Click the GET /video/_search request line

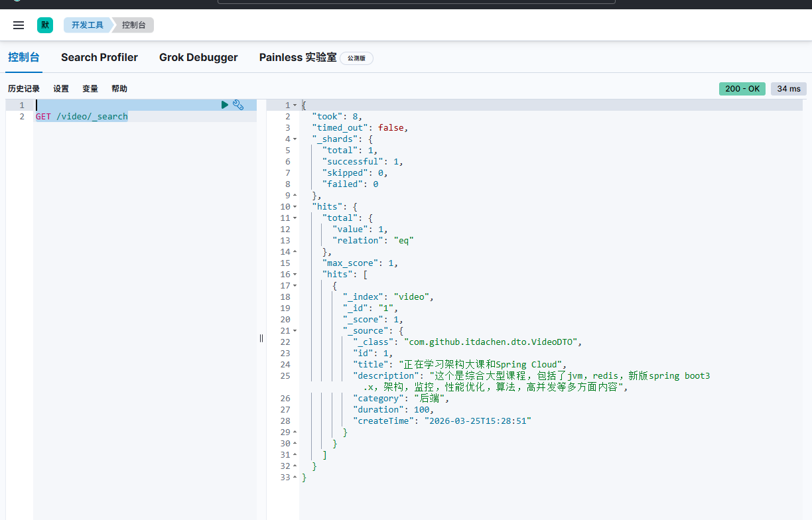[82, 117]
